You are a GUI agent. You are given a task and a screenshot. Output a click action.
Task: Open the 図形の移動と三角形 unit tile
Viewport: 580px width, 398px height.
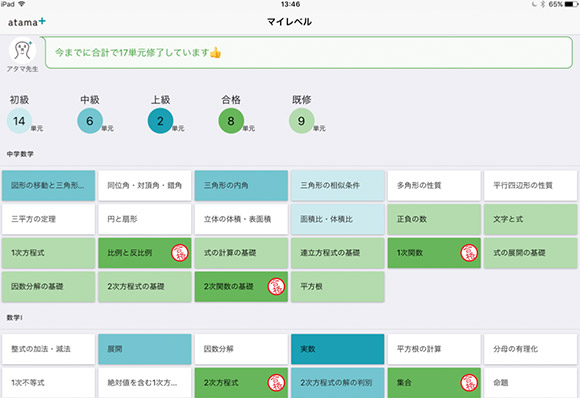coord(48,186)
